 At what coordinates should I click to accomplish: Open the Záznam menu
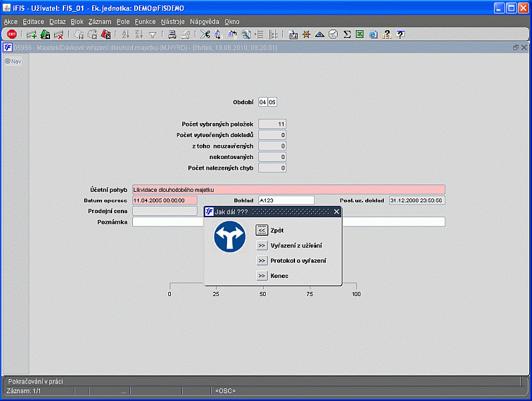[99, 22]
